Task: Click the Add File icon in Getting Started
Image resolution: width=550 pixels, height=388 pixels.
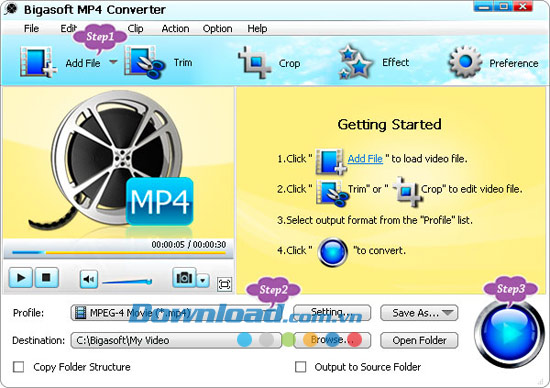Action: click(x=331, y=161)
